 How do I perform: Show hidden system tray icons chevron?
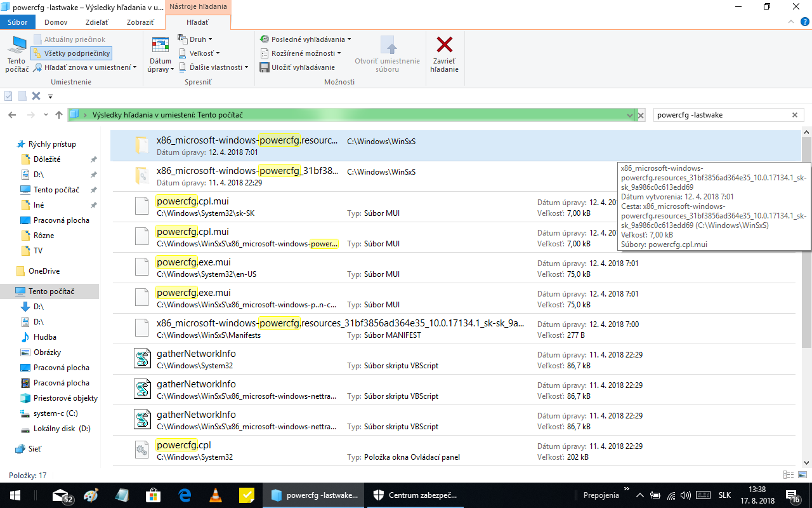[x=639, y=495]
